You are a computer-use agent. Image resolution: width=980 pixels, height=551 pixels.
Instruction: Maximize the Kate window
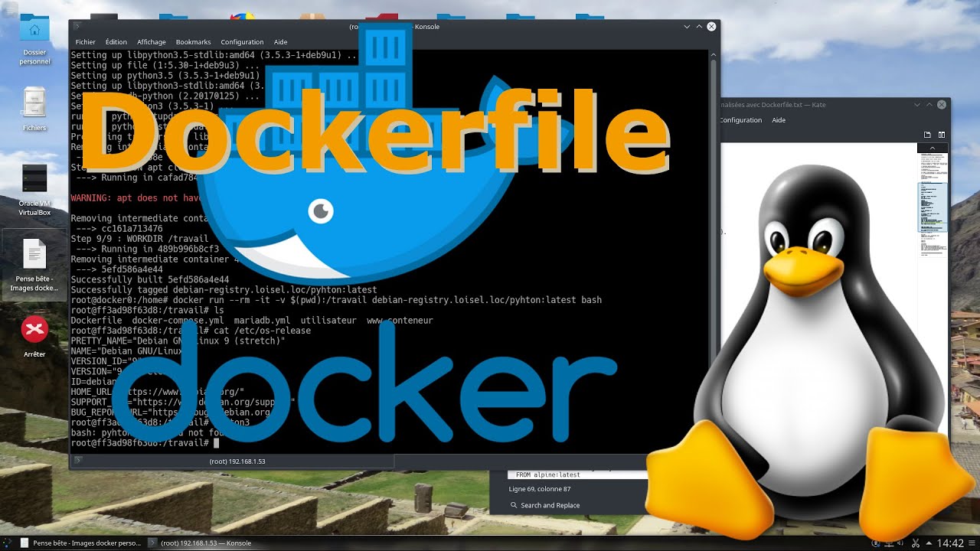tap(930, 105)
